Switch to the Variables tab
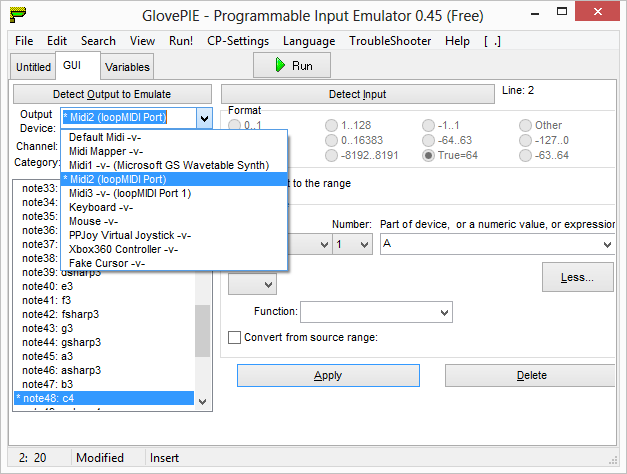The image size is (627, 474). 127,67
